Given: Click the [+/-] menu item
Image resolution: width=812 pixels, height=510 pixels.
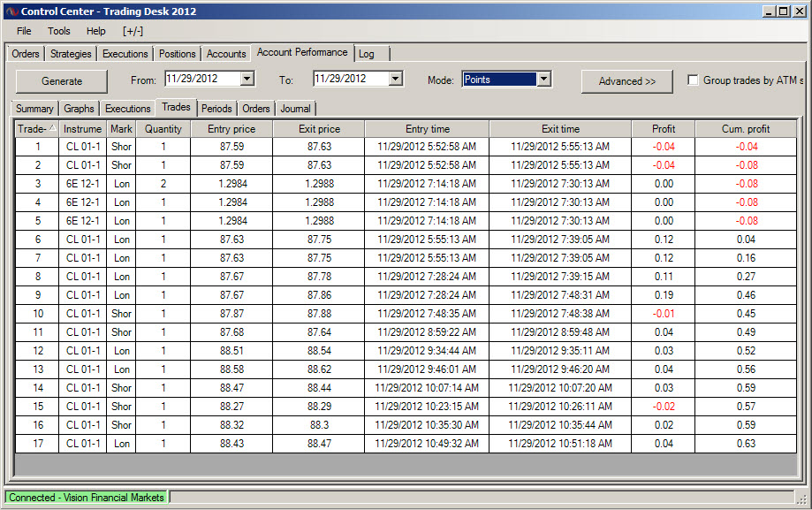Looking at the screenshot, I should (x=133, y=31).
